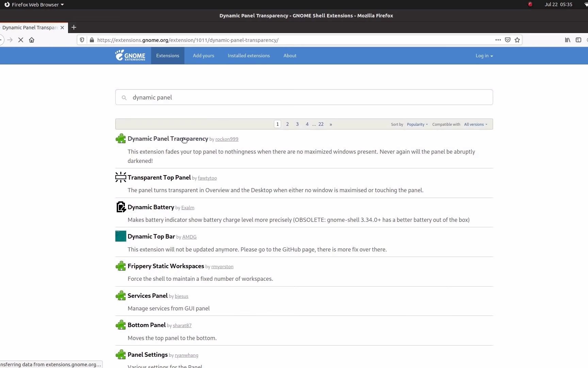Open the Library toolbar icon
Image resolution: width=588 pixels, height=368 pixels.
click(x=568, y=40)
